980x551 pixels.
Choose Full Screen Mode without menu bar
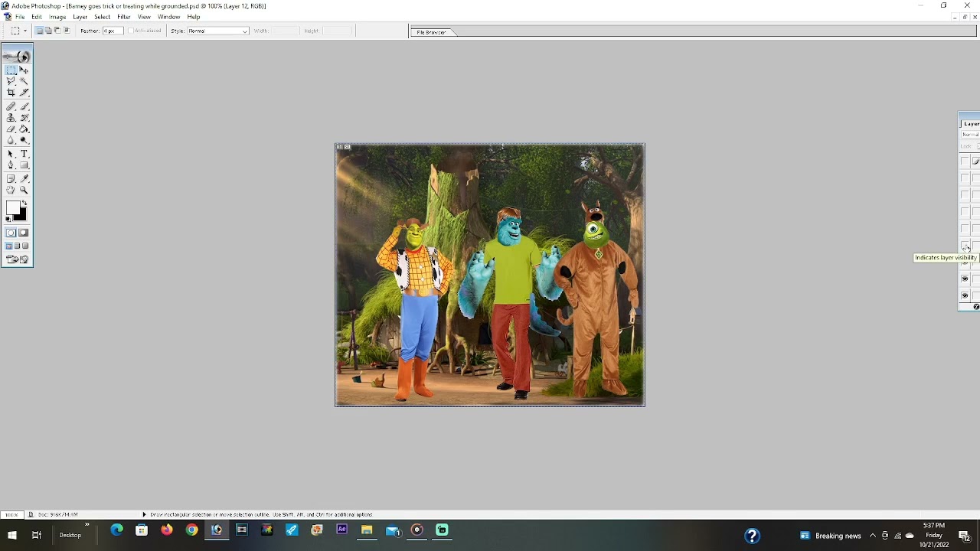[x=25, y=246]
